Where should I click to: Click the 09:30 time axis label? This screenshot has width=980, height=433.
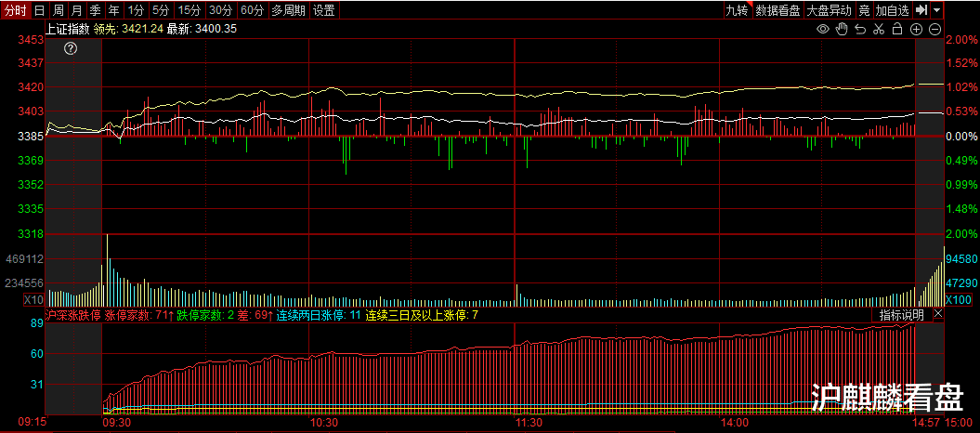coord(119,424)
